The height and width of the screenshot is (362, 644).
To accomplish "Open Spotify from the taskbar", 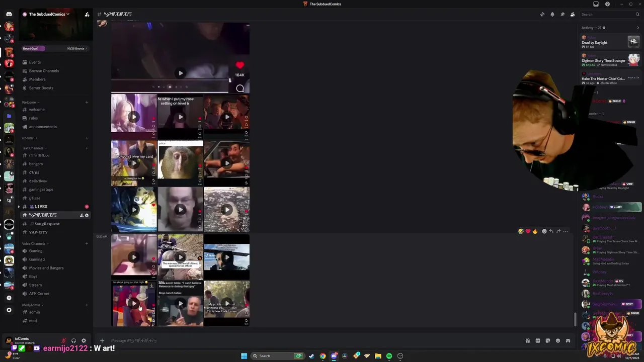I will (389, 356).
